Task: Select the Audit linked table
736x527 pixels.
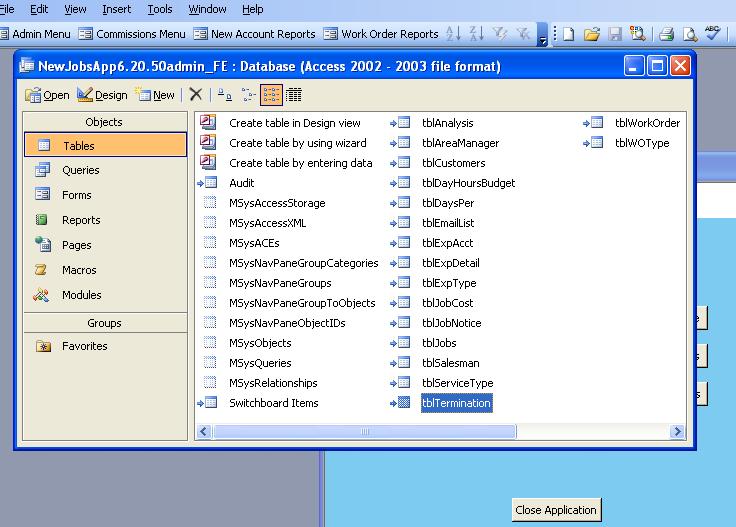Action: click(x=241, y=183)
